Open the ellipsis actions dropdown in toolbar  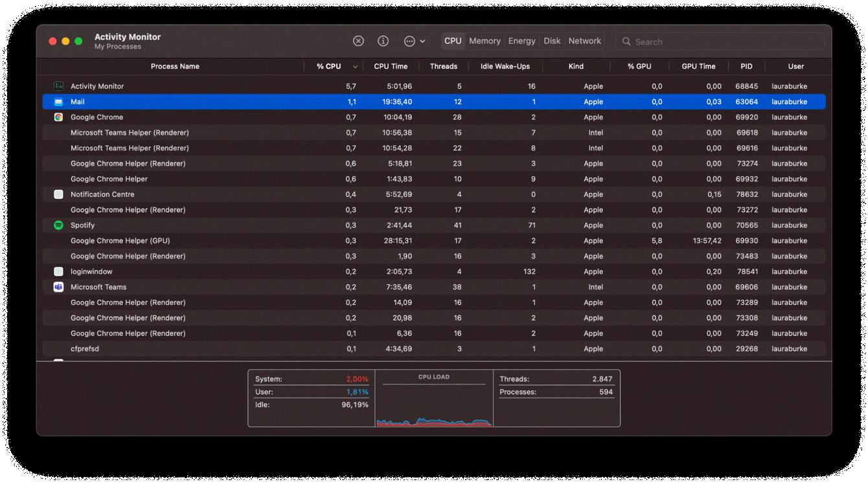click(415, 41)
